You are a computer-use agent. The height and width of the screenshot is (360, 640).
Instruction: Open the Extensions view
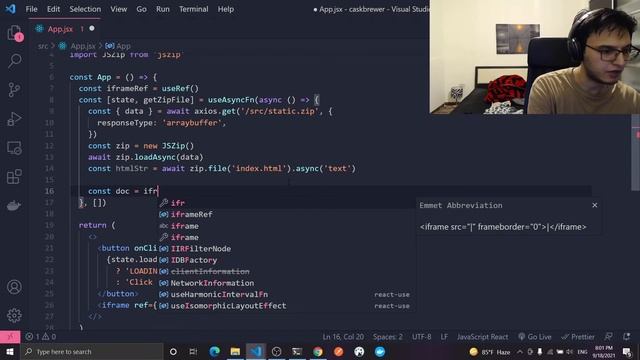click(x=14, y=177)
